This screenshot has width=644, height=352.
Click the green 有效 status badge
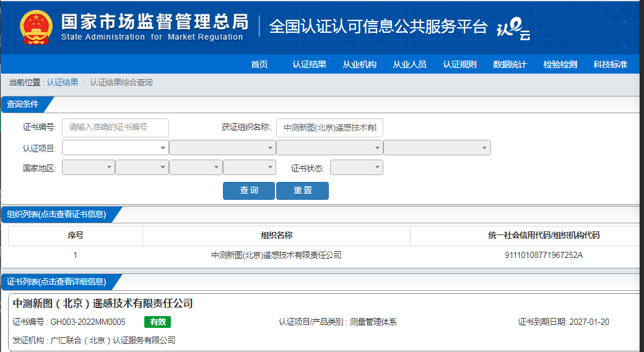(158, 322)
